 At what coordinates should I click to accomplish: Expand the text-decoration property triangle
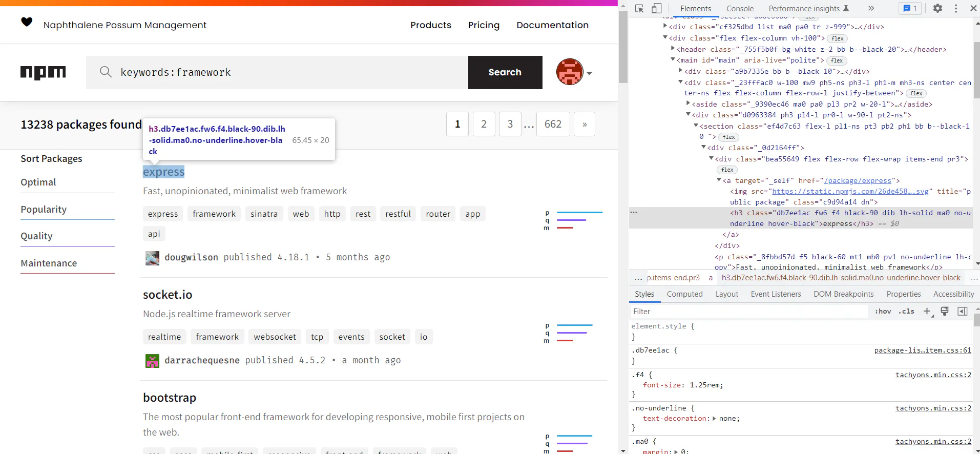(714, 419)
